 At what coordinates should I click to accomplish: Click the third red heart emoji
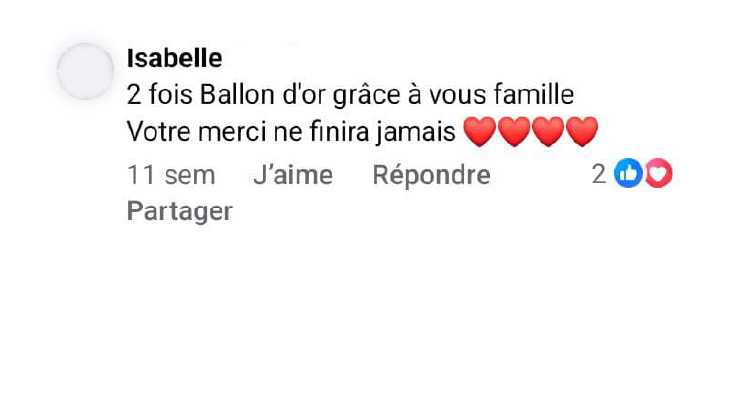(548, 132)
